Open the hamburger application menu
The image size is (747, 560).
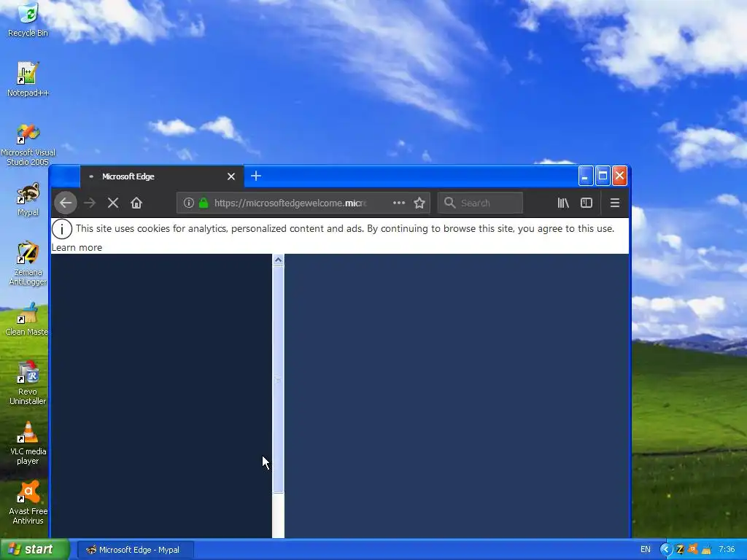(x=615, y=203)
